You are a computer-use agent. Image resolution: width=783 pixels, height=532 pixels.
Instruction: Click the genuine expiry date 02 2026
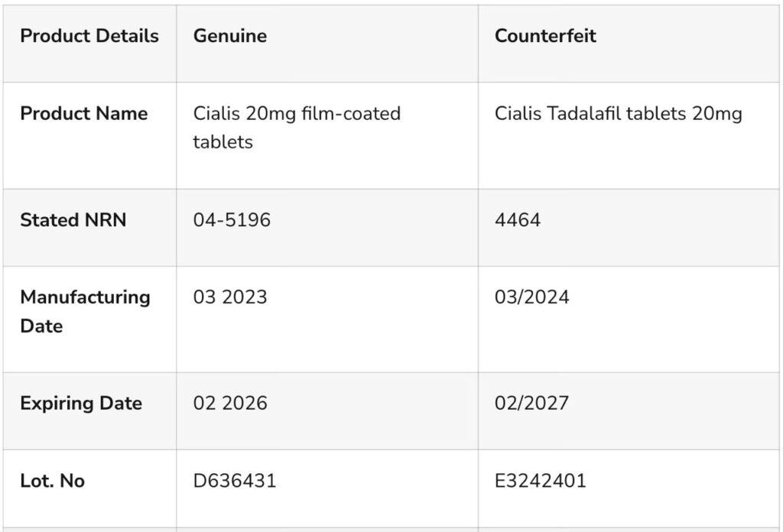[229, 404]
